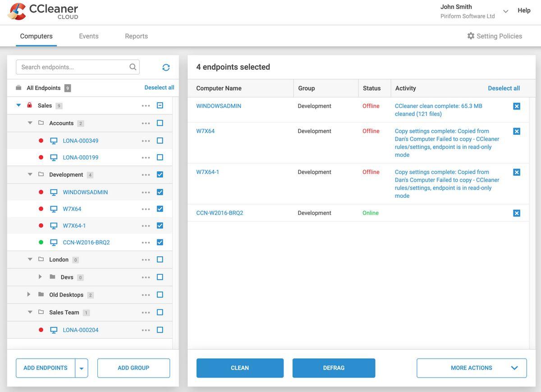
Task: Switch to the Computers tab
Action: pyautogui.click(x=36, y=36)
